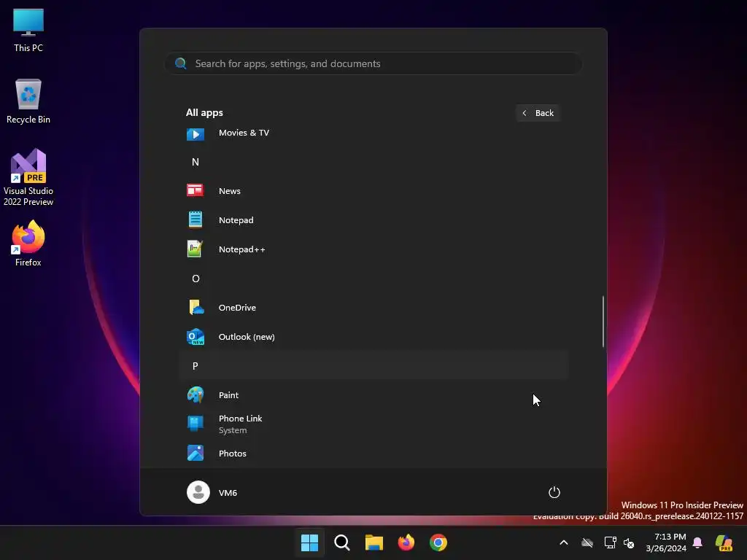The image size is (747, 560).
Task: Click the Photos label text
Action: coord(233,454)
